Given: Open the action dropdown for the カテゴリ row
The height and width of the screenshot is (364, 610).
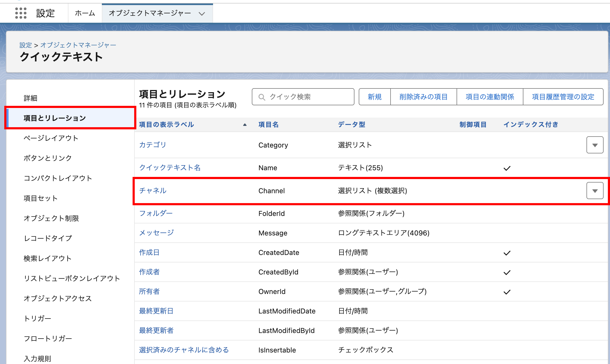Looking at the screenshot, I should click(594, 145).
